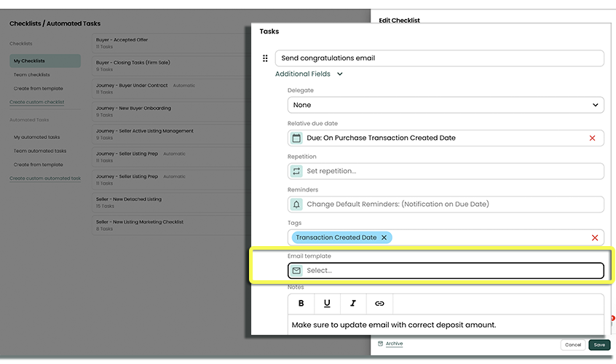Apply underline formatting in Notes
Image resolution: width=616 pixels, height=364 pixels.
pyautogui.click(x=327, y=304)
